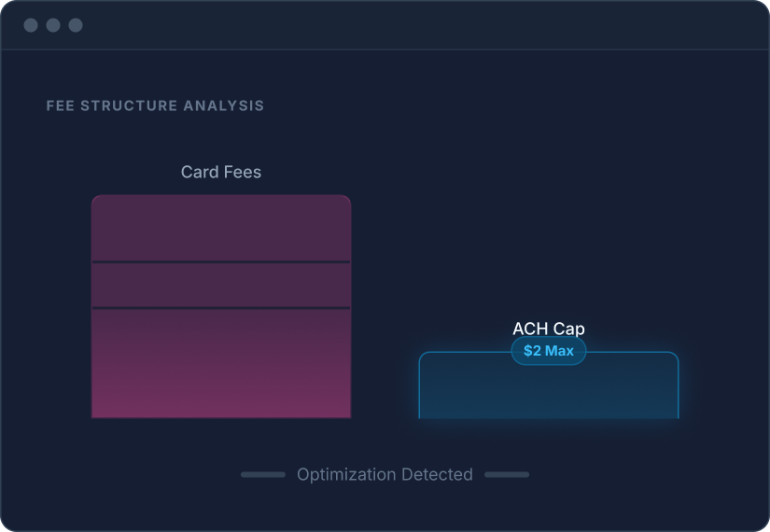Select bottom segment of Card Fees bar

click(x=221, y=364)
